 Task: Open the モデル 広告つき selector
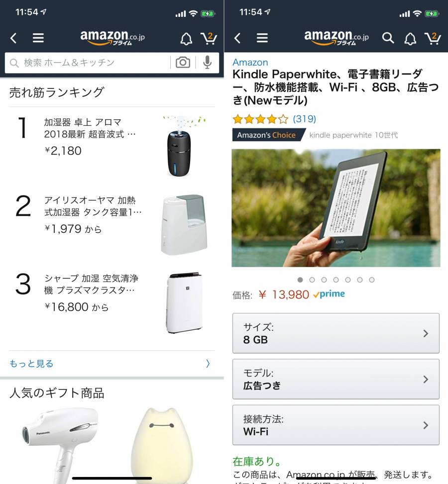[336, 379]
